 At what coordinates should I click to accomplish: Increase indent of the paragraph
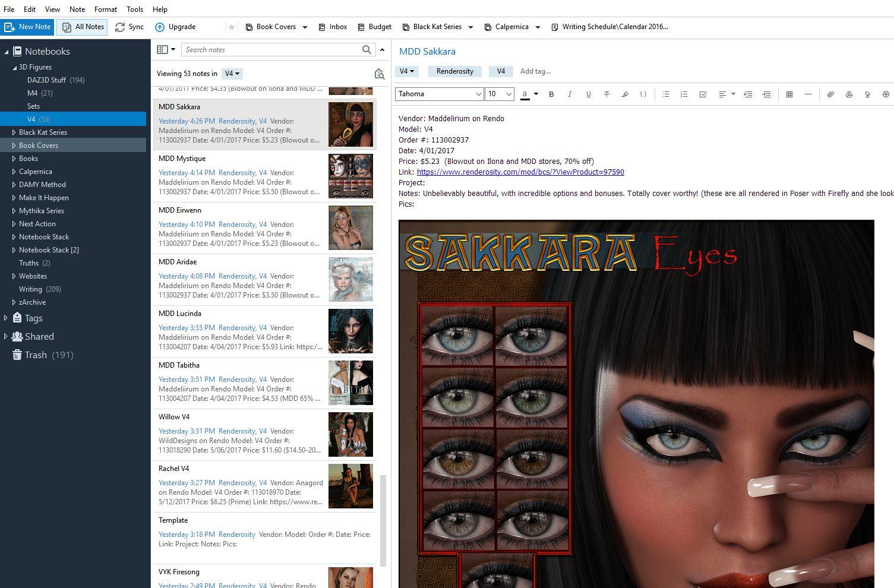(767, 94)
